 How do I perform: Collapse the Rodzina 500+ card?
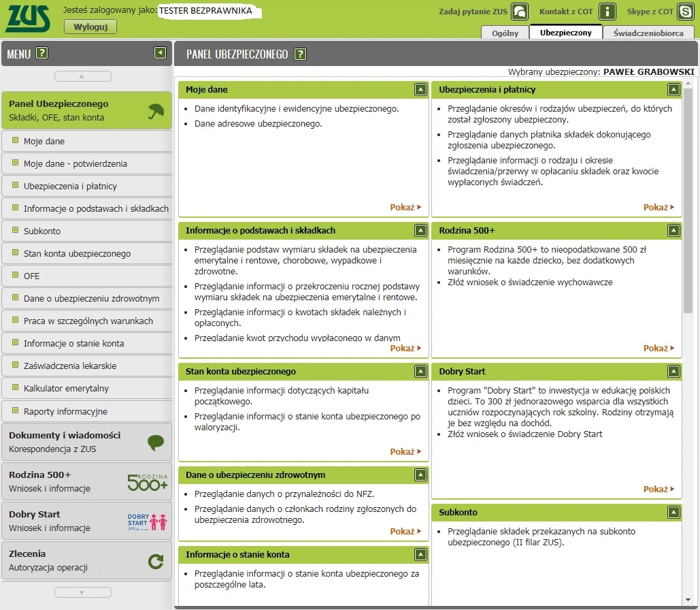(673, 231)
